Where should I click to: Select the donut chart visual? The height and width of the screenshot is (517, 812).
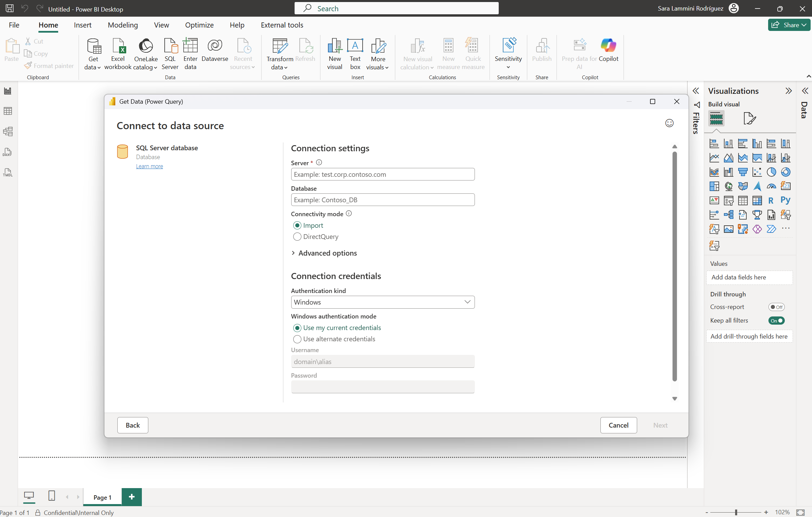pos(785,172)
